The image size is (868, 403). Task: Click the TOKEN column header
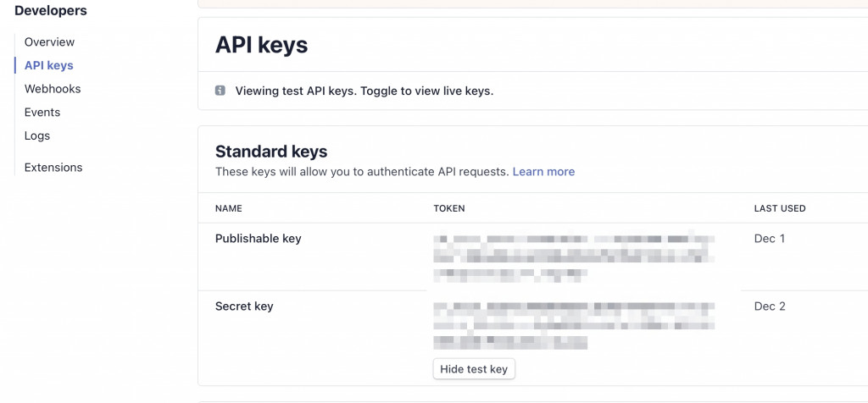[449, 208]
